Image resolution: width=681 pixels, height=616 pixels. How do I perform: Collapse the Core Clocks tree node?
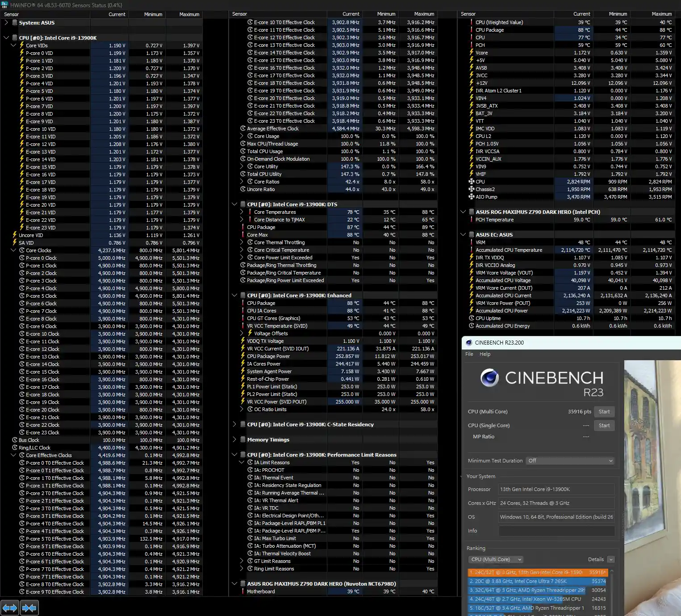point(13,250)
